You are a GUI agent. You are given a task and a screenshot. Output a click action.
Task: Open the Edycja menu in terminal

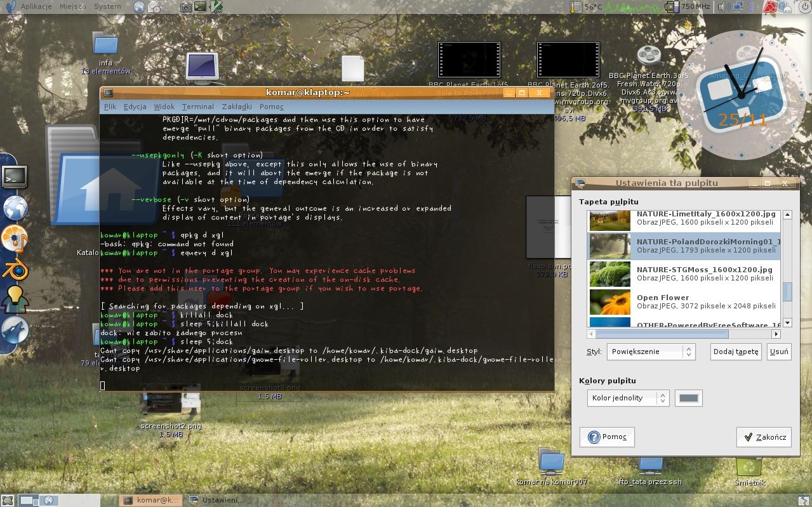point(135,107)
